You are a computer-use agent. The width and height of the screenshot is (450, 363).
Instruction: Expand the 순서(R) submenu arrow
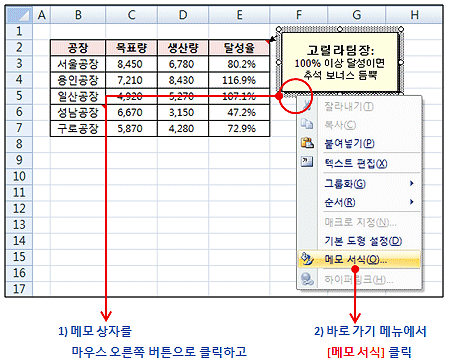coord(412,202)
